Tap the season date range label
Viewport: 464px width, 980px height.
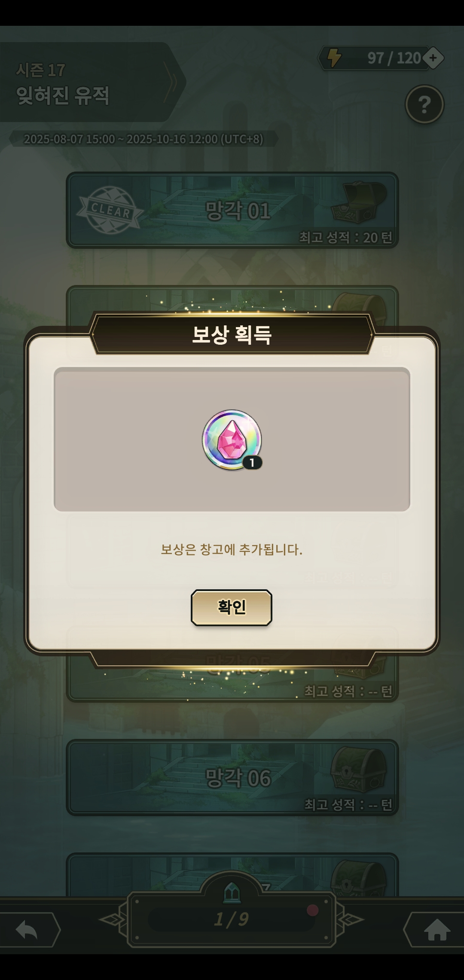(x=143, y=139)
